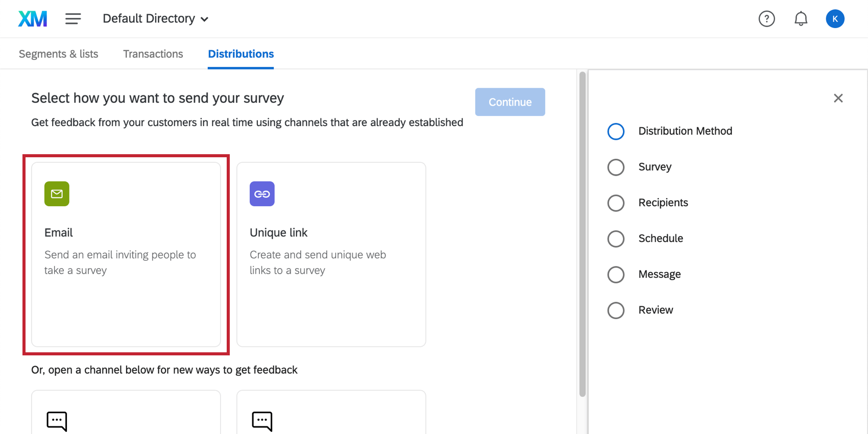
Task: Click the vertical scrollbar of the main panel
Action: pyautogui.click(x=582, y=235)
